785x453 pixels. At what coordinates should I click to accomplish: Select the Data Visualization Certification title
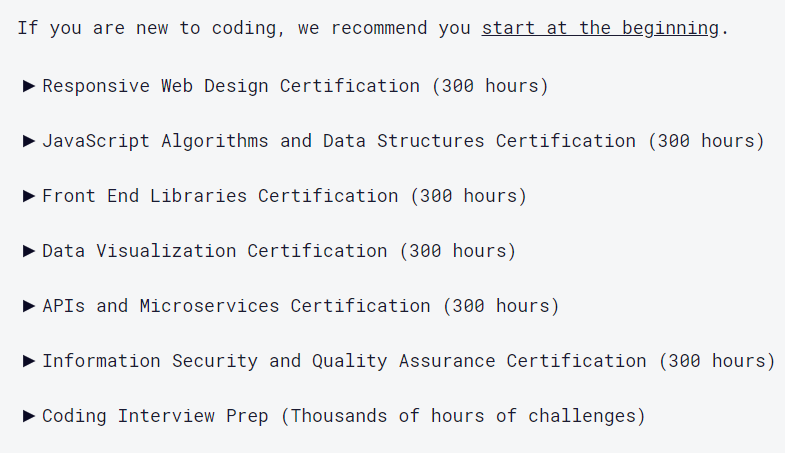[x=214, y=251]
